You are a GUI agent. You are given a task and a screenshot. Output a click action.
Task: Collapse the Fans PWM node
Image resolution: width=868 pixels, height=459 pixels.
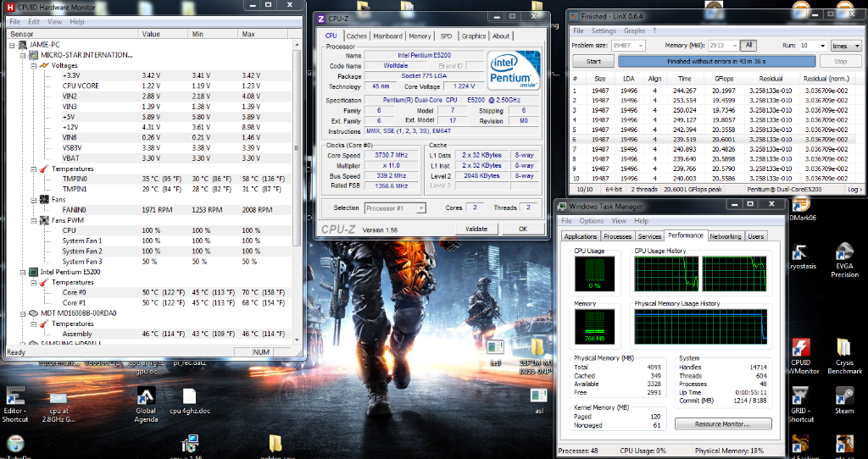click(33, 220)
